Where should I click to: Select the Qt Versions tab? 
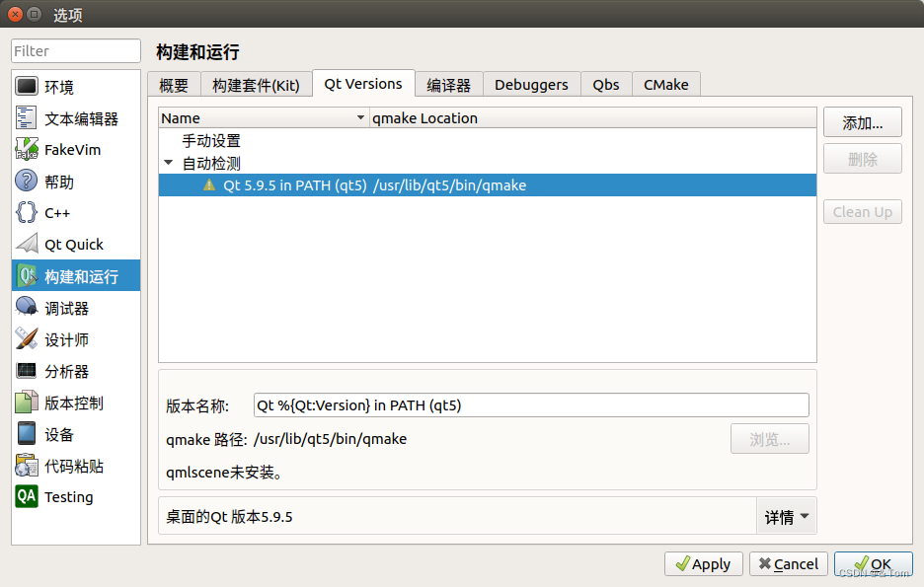click(363, 84)
